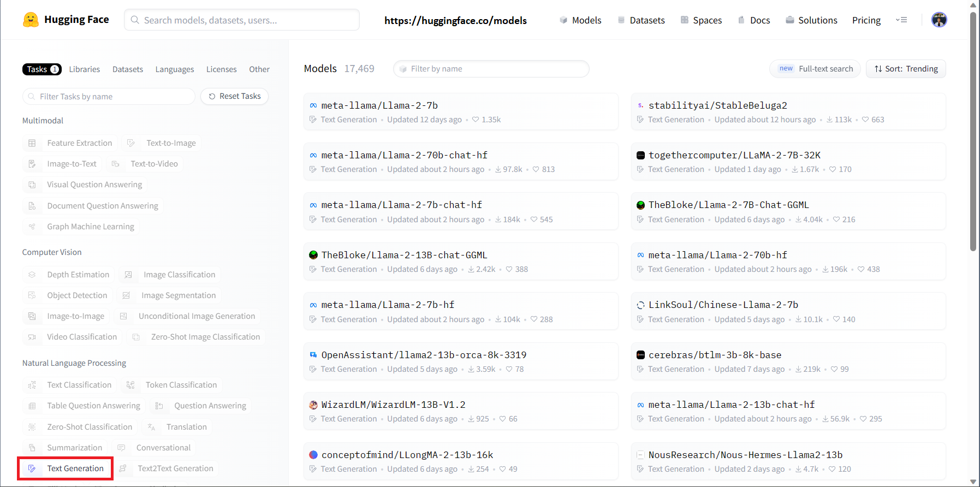Open Full-text search

pos(815,69)
